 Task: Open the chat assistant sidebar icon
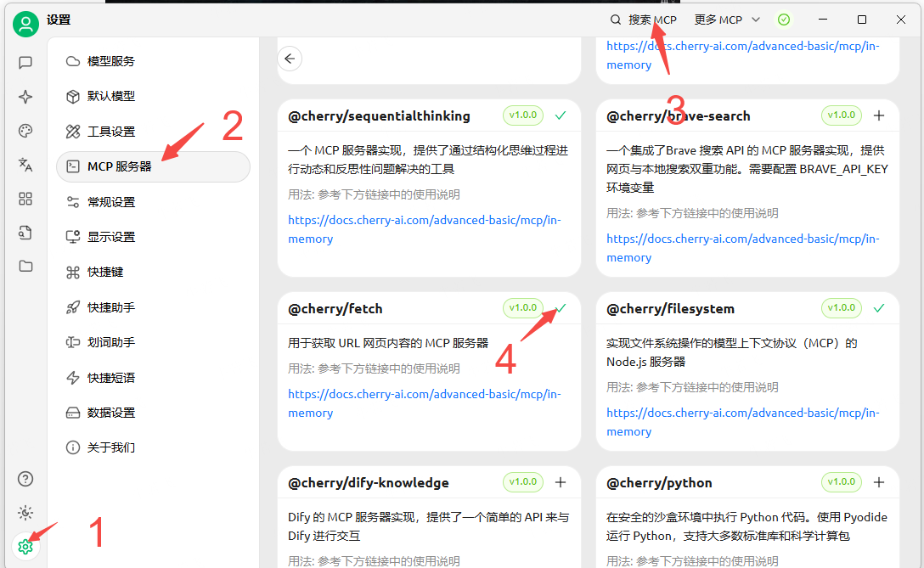[x=25, y=63]
